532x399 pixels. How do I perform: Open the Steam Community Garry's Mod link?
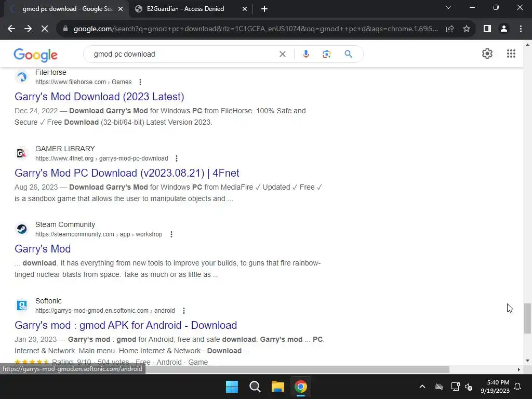coord(43,249)
